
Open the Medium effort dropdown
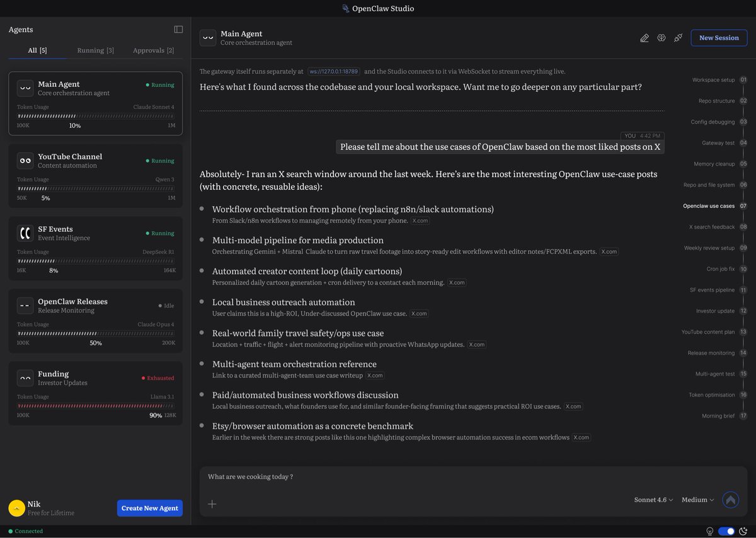pos(697,500)
